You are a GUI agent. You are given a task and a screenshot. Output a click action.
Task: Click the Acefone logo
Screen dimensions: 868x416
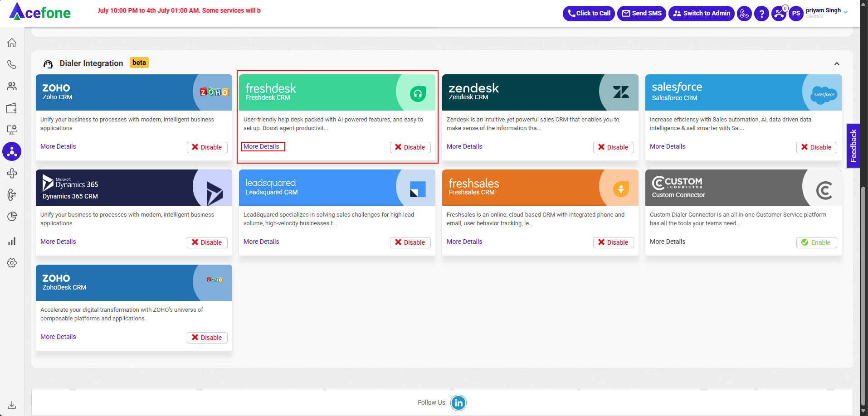click(40, 12)
